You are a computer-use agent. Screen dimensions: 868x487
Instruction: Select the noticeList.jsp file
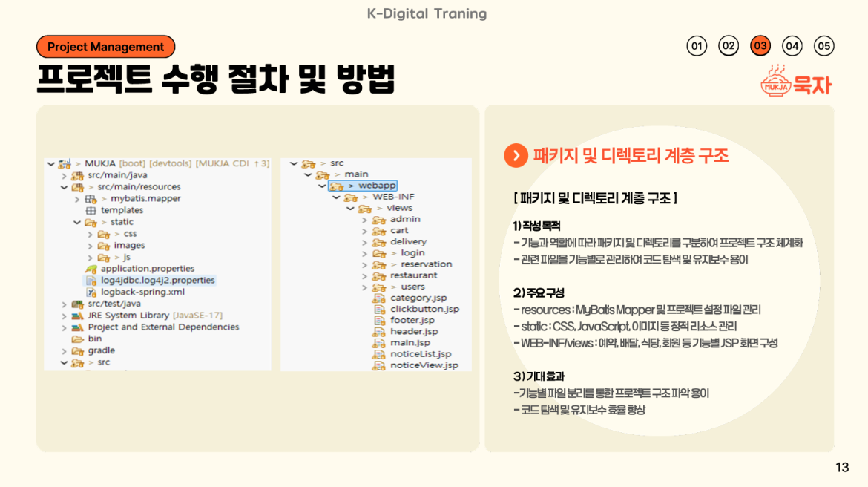coord(421,354)
